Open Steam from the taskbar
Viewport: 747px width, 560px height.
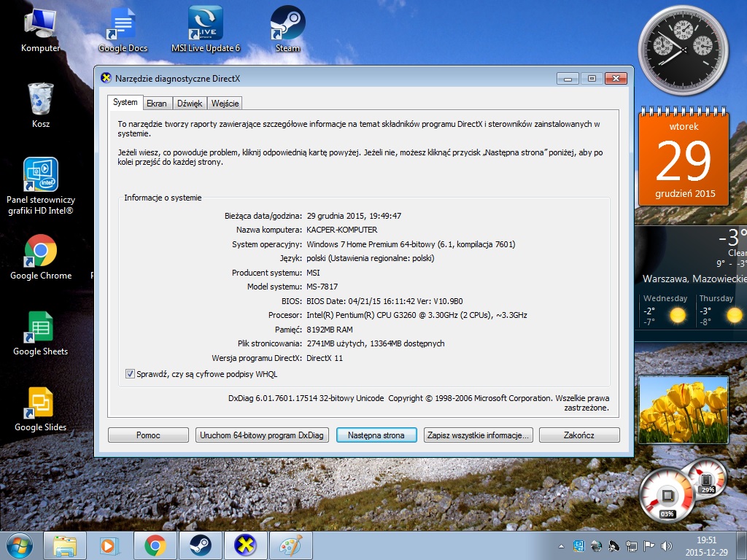pyautogui.click(x=201, y=545)
